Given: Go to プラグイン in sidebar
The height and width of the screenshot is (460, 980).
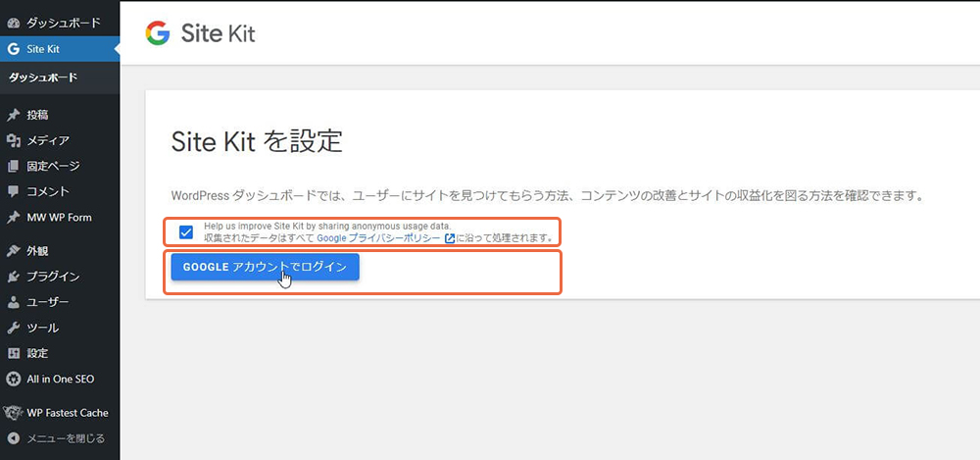Looking at the screenshot, I should pos(60,277).
